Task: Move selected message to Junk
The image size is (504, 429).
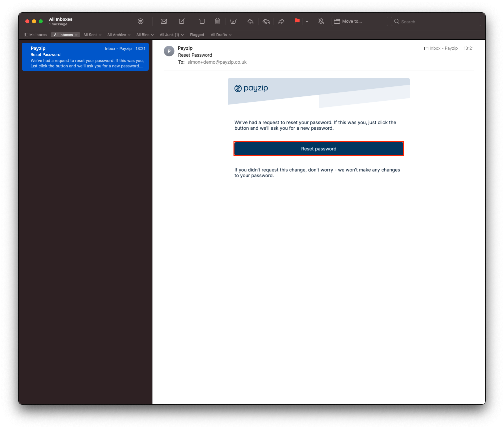Action: [233, 21]
